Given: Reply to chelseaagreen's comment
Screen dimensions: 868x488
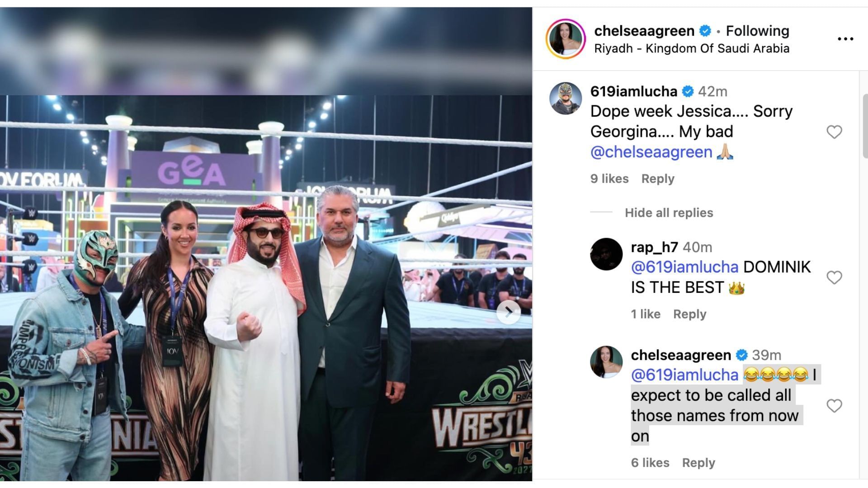Looking at the screenshot, I should [698, 463].
